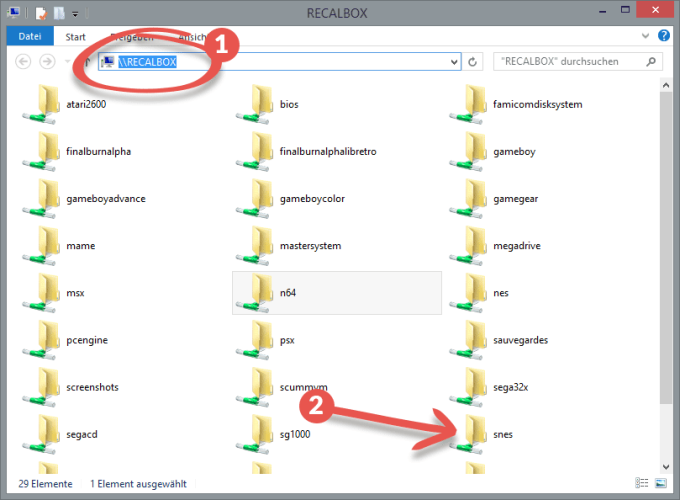Open the gameboycolor folder icon

pos(255,199)
